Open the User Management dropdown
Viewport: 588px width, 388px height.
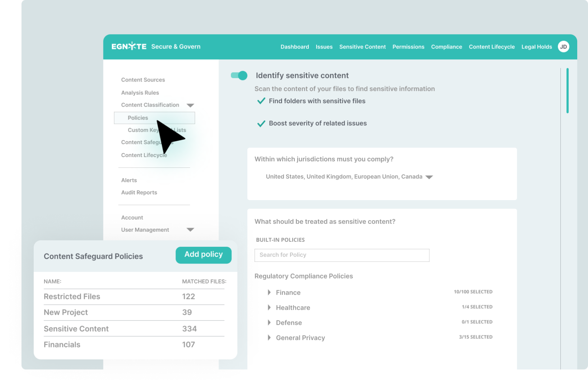(191, 230)
